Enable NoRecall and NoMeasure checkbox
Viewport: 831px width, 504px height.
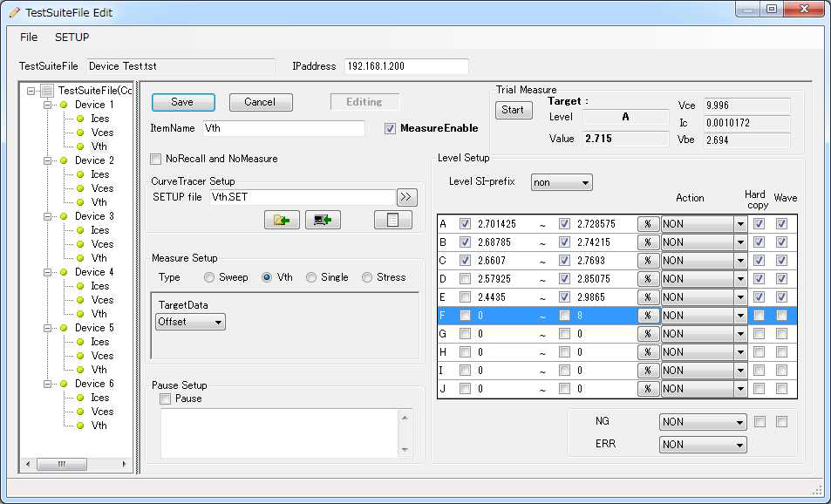coord(156,159)
